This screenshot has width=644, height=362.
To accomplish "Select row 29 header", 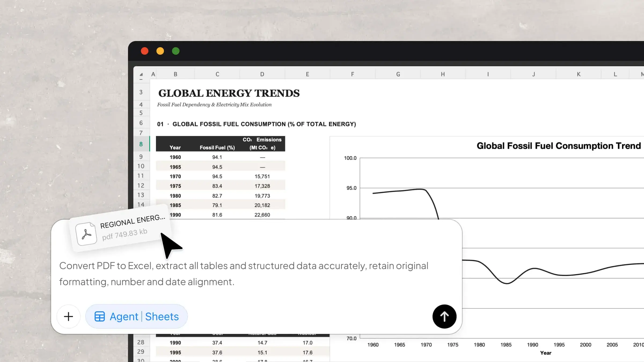I will [141, 352].
